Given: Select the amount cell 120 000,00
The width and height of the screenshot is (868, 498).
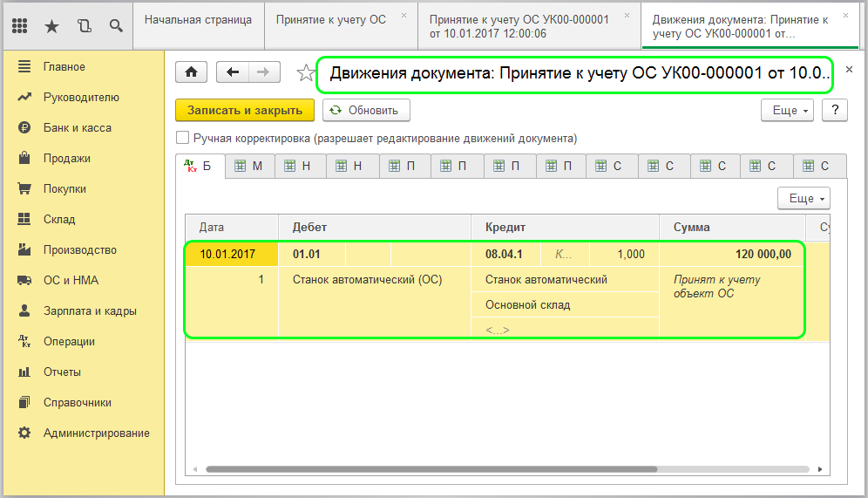Looking at the screenshot, I should click(x=732, y=254).
